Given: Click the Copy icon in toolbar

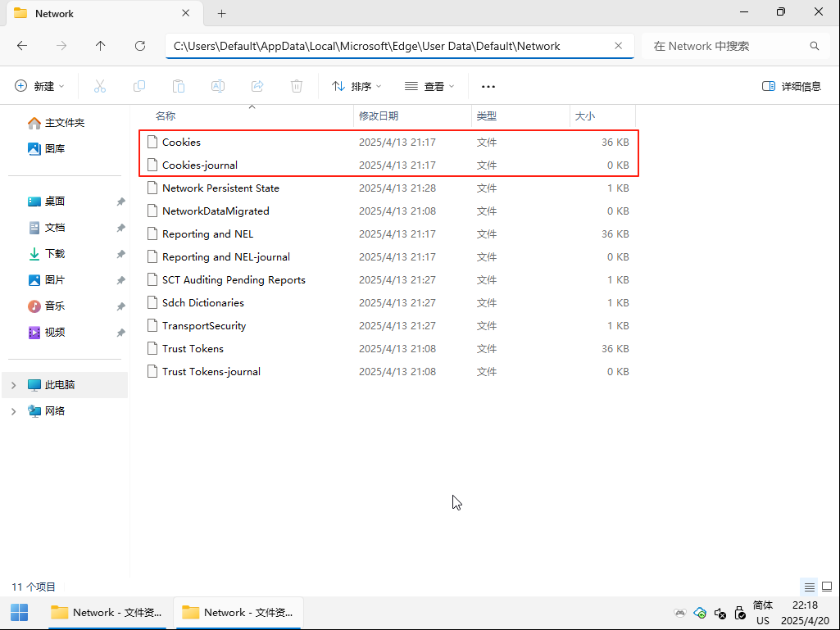Looking at the screenshot, I should [x=139, y=86].
